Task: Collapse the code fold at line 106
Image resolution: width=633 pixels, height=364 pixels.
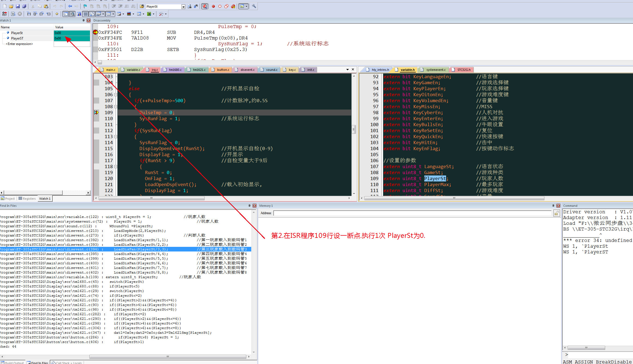Action: [116, 95]
